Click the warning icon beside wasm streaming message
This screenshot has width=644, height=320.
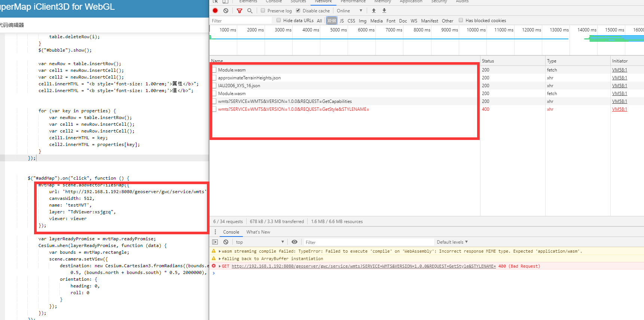click(x=214, y=251)
